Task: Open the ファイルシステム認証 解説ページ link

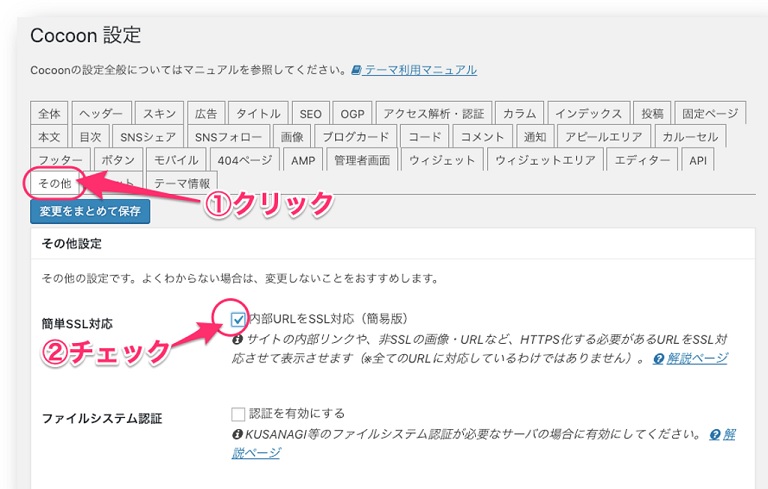Action: tap(256, 453)
